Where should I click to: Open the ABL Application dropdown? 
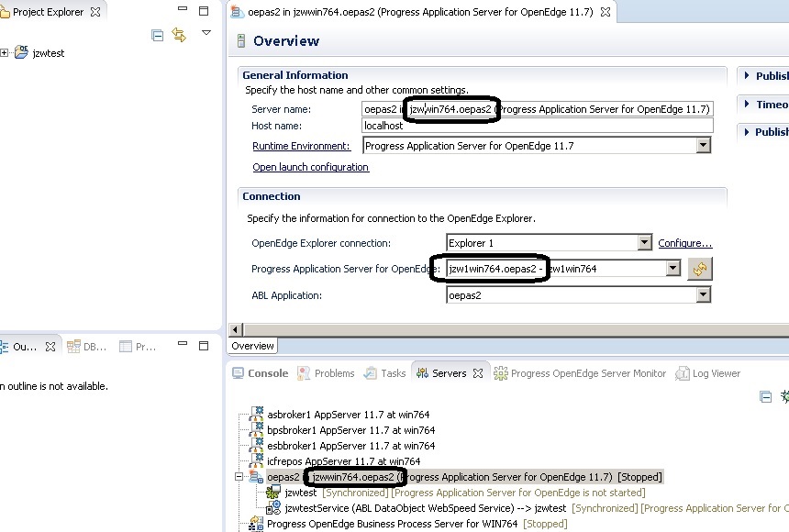(x=703, y=294)
